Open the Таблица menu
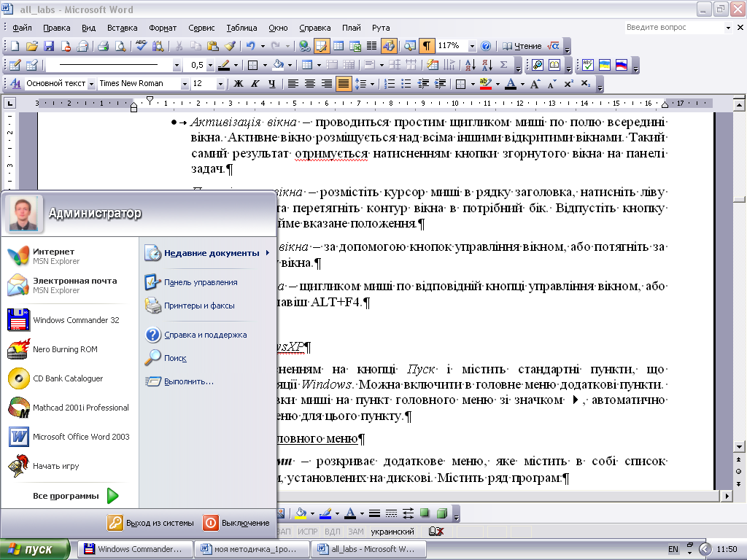 tap(241, 28)
